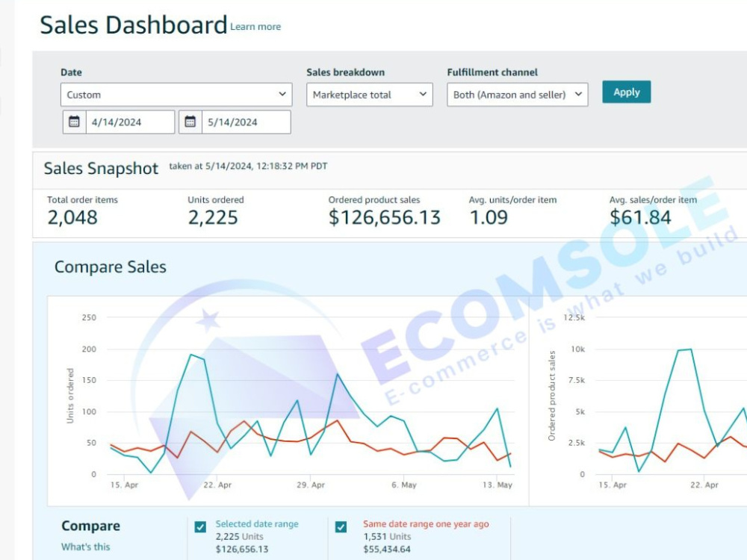Viewport: 747px width, 560px height.
Task: Open the Fulfillment channel dropdown
Action: (518, 94)
